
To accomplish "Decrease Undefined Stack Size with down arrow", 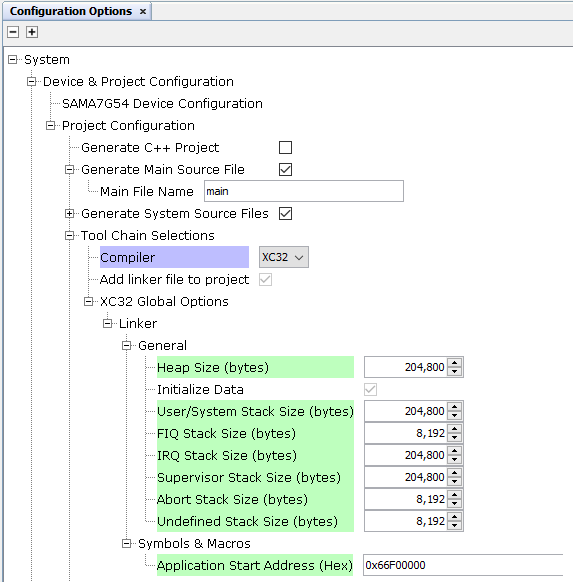I will pos(455,526).
